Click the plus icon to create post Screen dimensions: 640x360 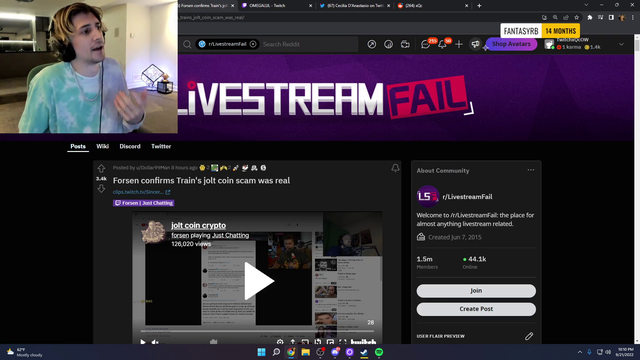click(459, 44)
